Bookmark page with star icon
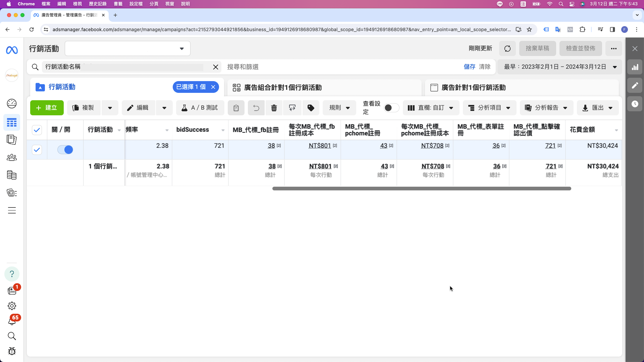The height and width of the screenshot is (362, 644). click(529, 29)
